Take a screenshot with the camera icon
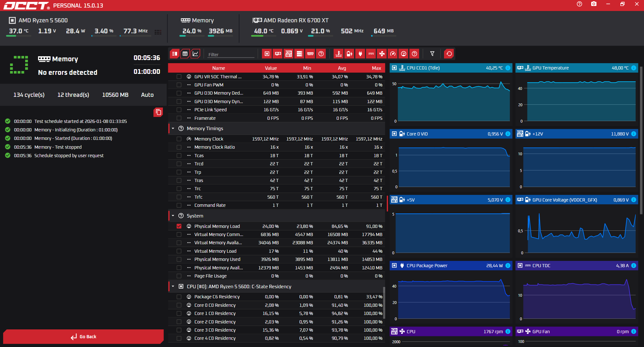 click(x=594, y=4)
